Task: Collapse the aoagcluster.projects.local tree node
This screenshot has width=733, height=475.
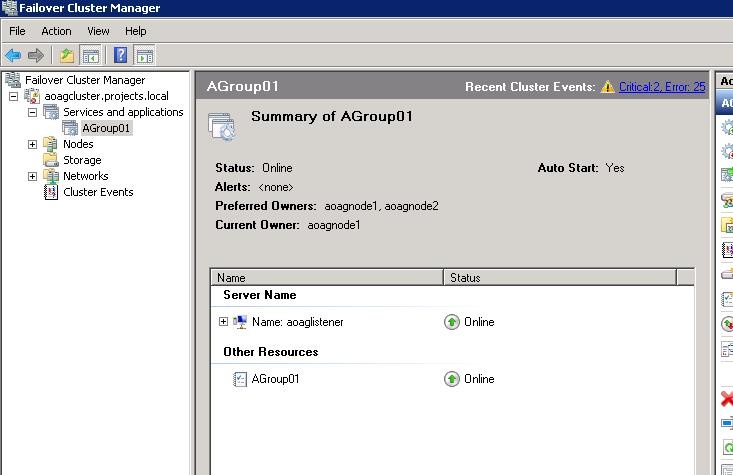Action: 14,96
